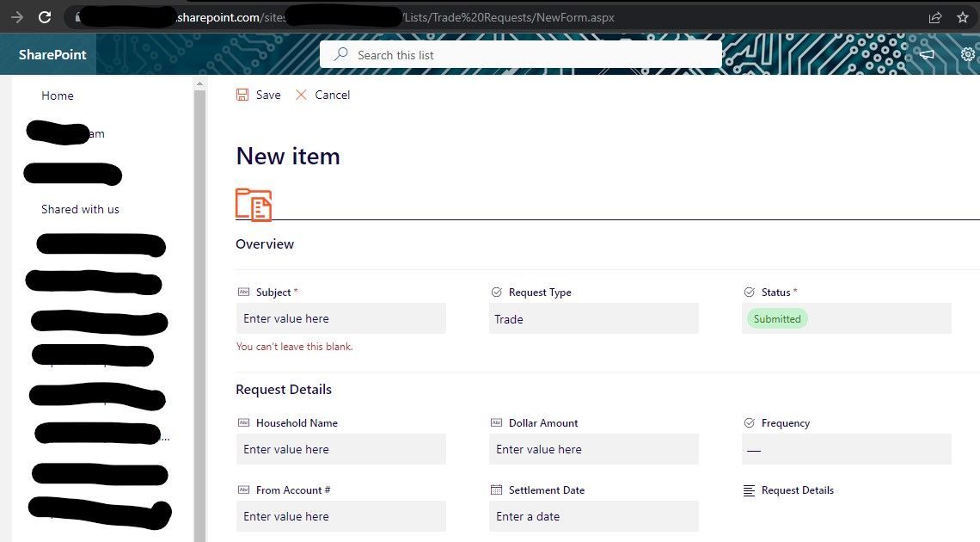Open the feedback icon in the top bar
980x542 pixels.
(926, 54)
